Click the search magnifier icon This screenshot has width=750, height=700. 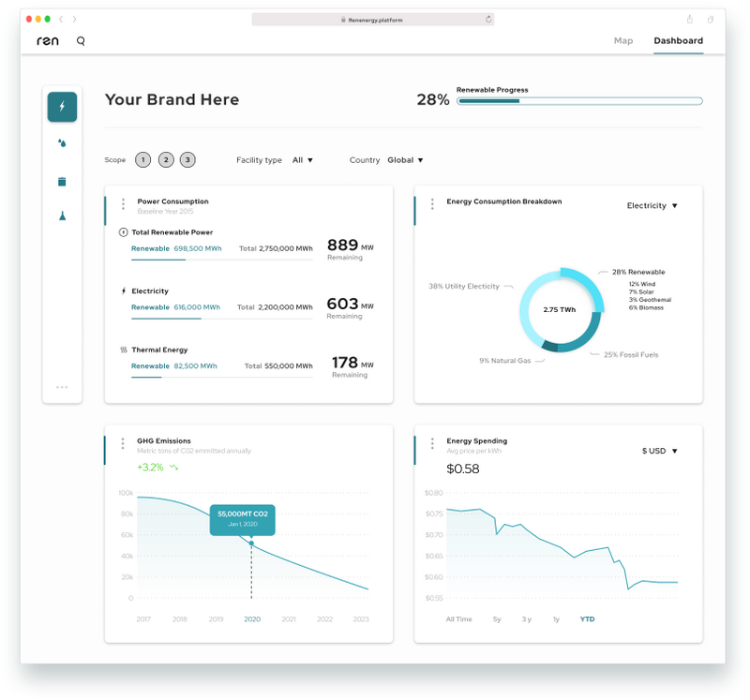coord(81,41)
